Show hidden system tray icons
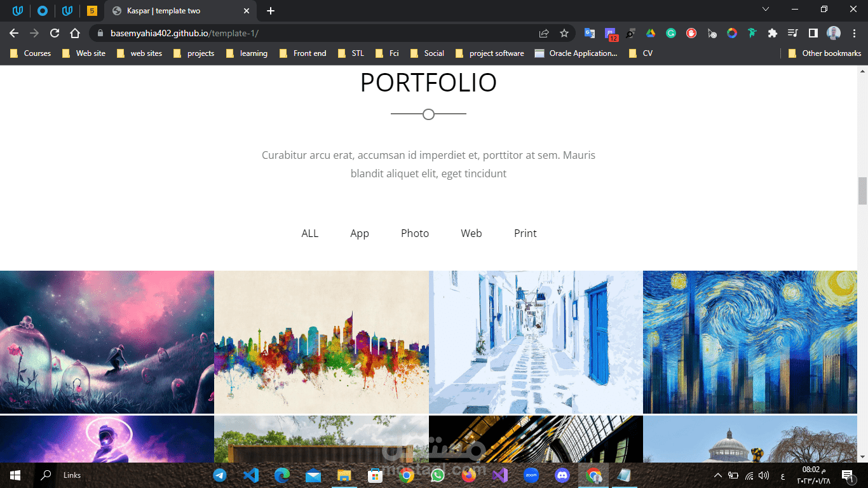Viewport: 868px width, 488px height. [x=718, y=475]
